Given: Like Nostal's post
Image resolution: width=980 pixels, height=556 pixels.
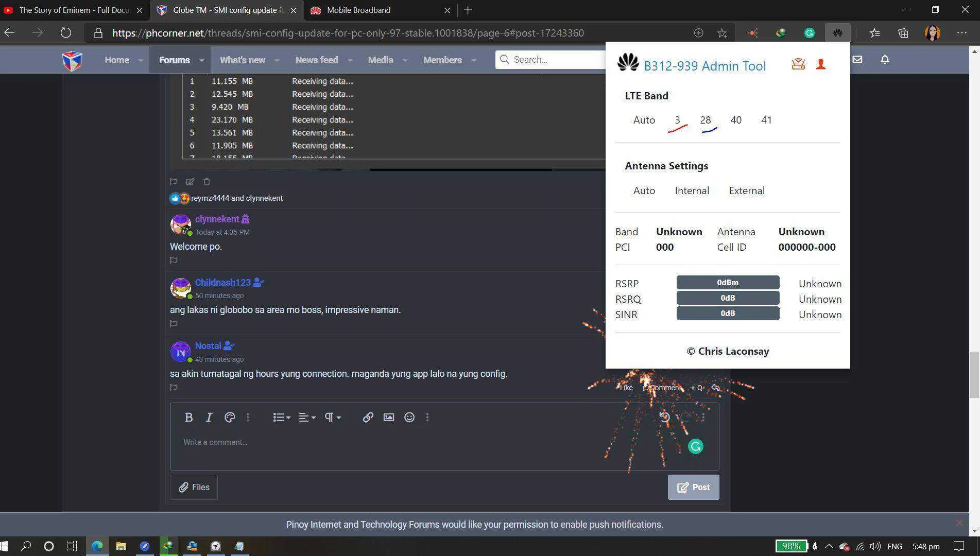Looking at the screenshot, I should [x=626, y=388].
